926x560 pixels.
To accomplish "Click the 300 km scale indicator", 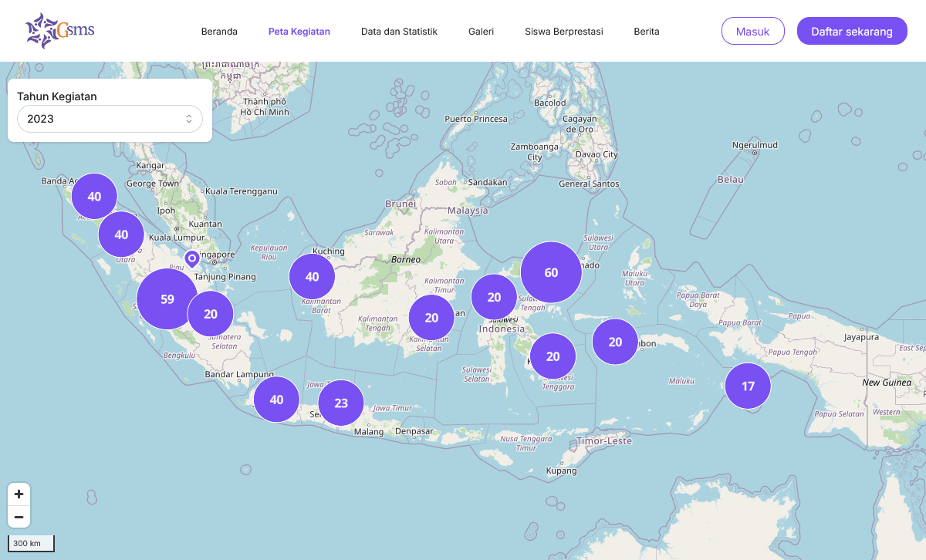I will [x=31, y=543].
